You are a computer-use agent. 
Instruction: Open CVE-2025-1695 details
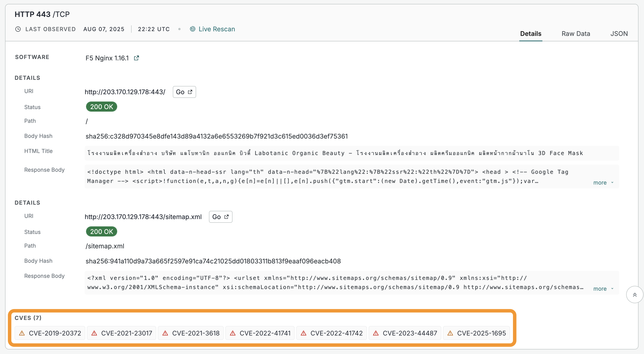(476, 333)
